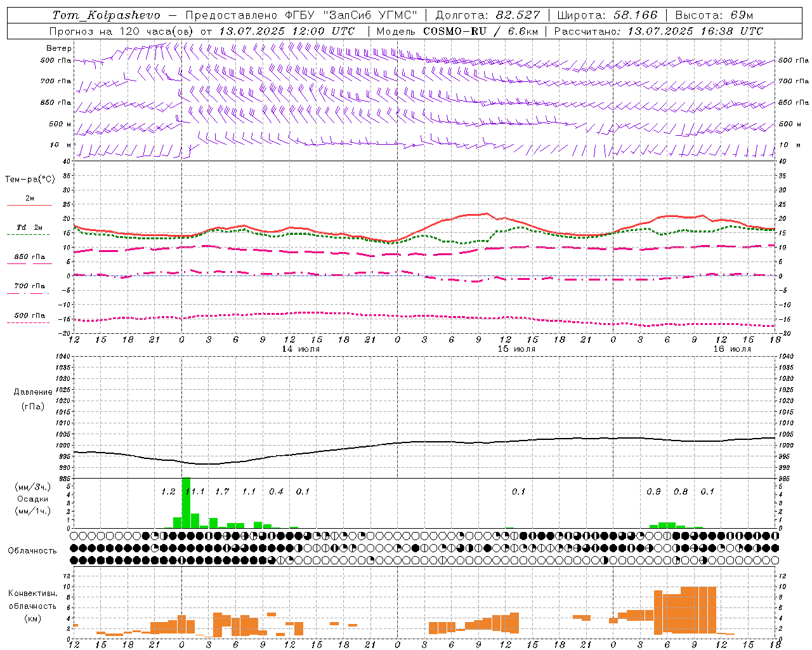Click the 14 июля date label

[x=301, y=349]
